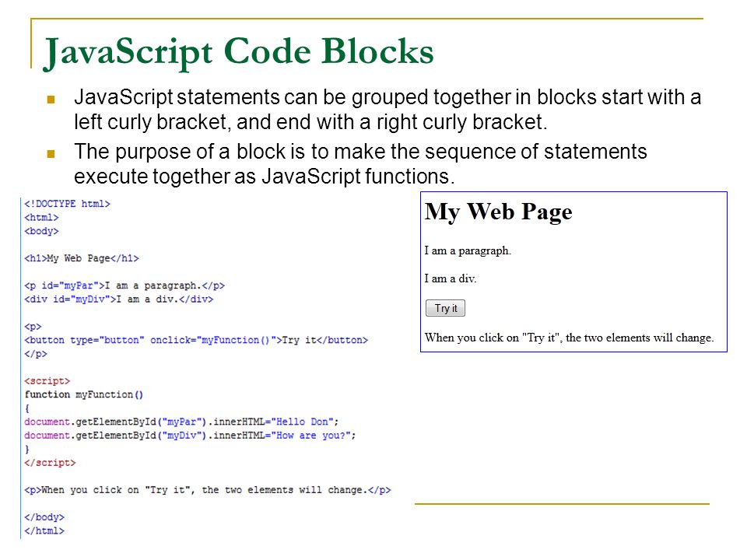Click the "Try it" button
This screenshot has height=560, width=747.
pyautogui.click(x=445, y=308)
